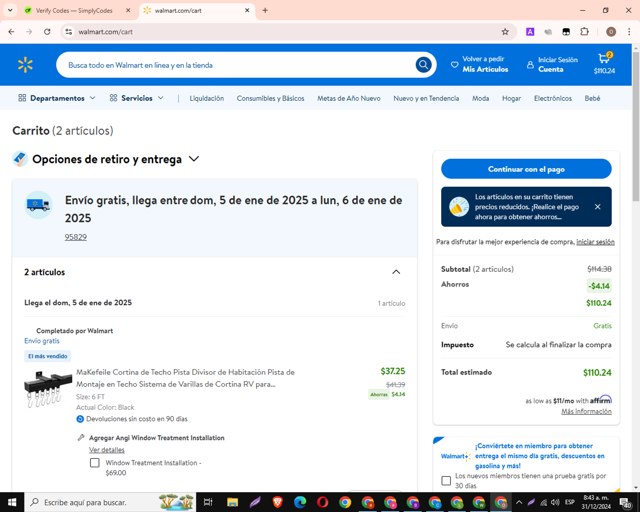This screenshot has width=640, height=512.
Task: Open Microsoft Edge from the taskbar
Action: point(300,502)
